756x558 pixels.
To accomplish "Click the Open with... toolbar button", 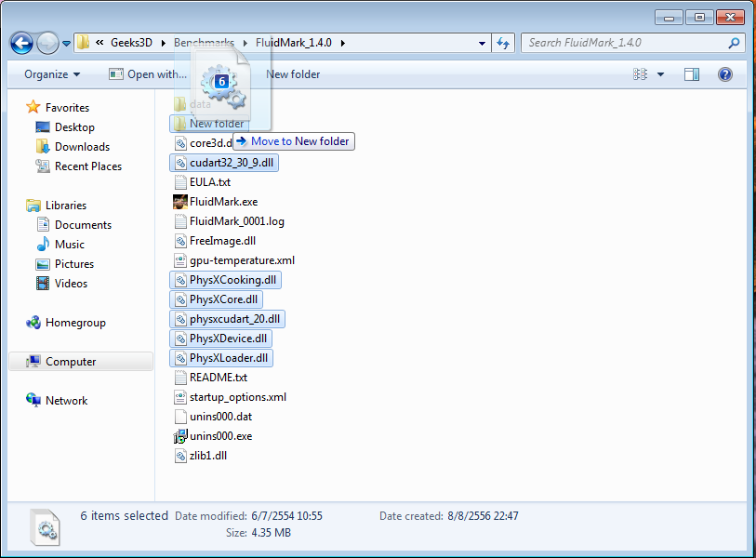I will pos(148,74).
